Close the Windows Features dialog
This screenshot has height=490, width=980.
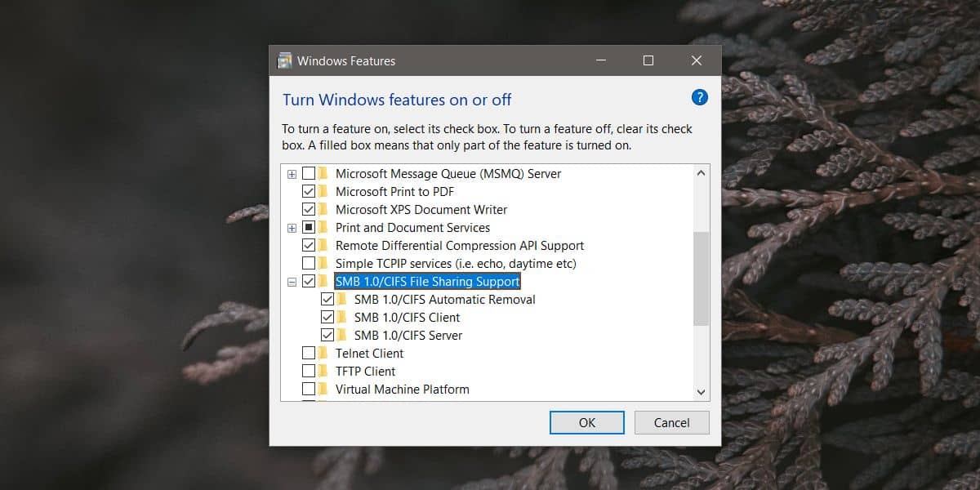697,60
